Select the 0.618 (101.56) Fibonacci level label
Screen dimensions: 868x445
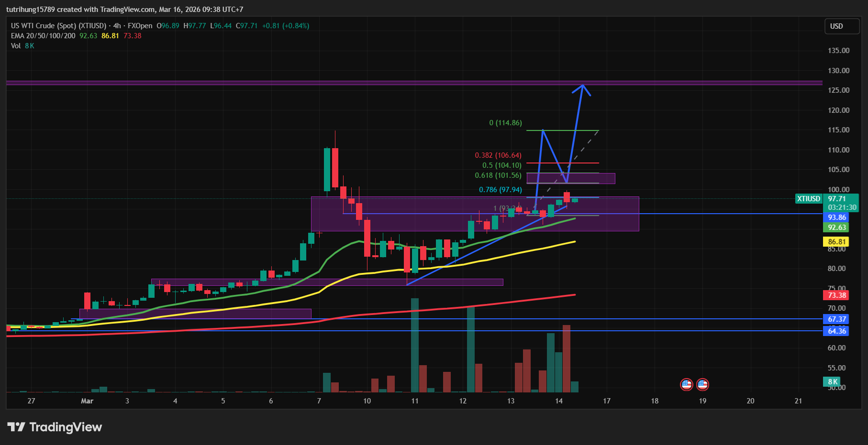tap(498, 175)
